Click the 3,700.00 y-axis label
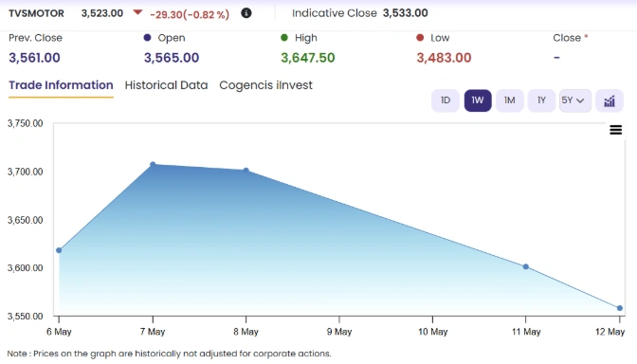 pos(26,172)
